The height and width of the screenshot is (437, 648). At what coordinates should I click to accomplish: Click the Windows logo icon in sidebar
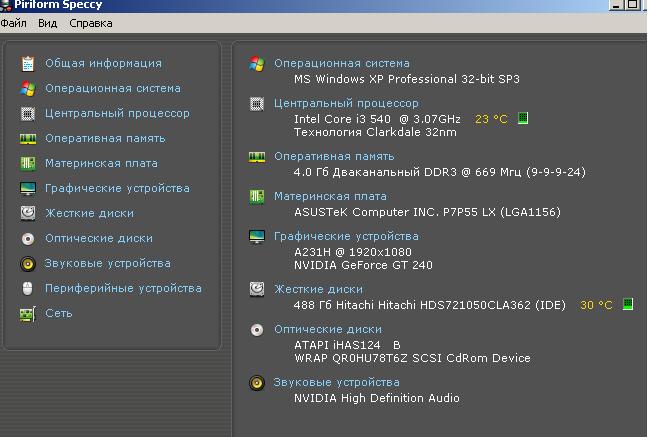pyautogui.click(x=27, y=89)
